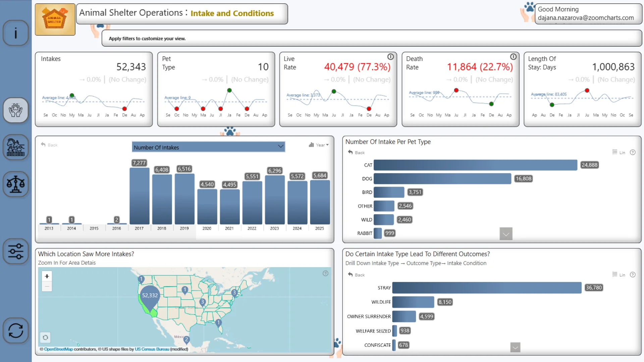The height and width of the screenshot is (362, 644).
Task: Reset the map view icon
Action: (x=45, y=338)
